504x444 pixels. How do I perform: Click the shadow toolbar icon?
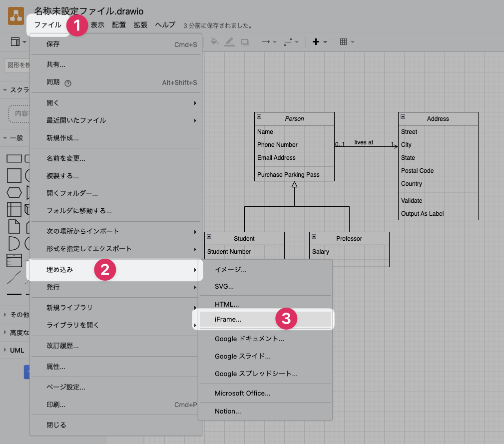pyautogui.click(x=245, y=42)
